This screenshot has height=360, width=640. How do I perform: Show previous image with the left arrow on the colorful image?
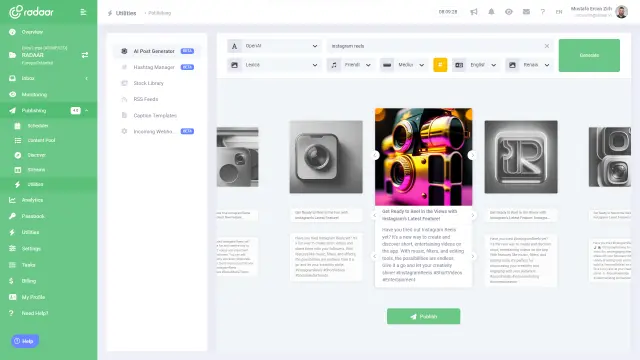pos(376,156)
